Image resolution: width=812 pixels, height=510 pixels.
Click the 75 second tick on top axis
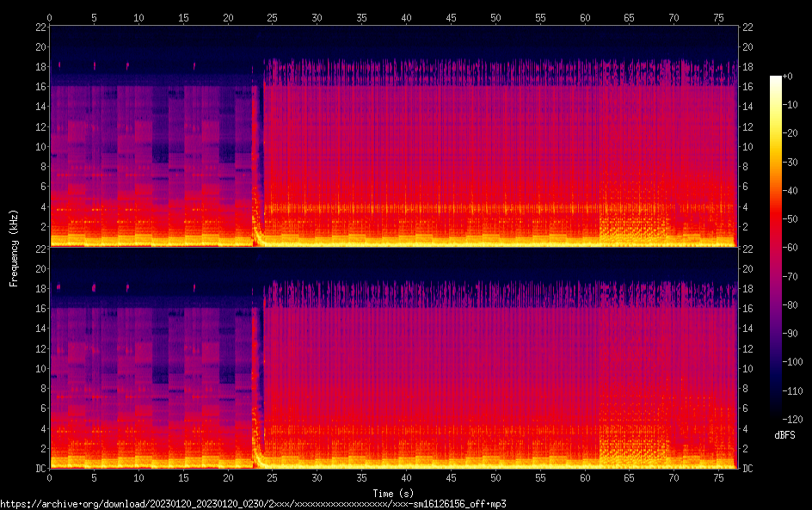coord(718,17)
